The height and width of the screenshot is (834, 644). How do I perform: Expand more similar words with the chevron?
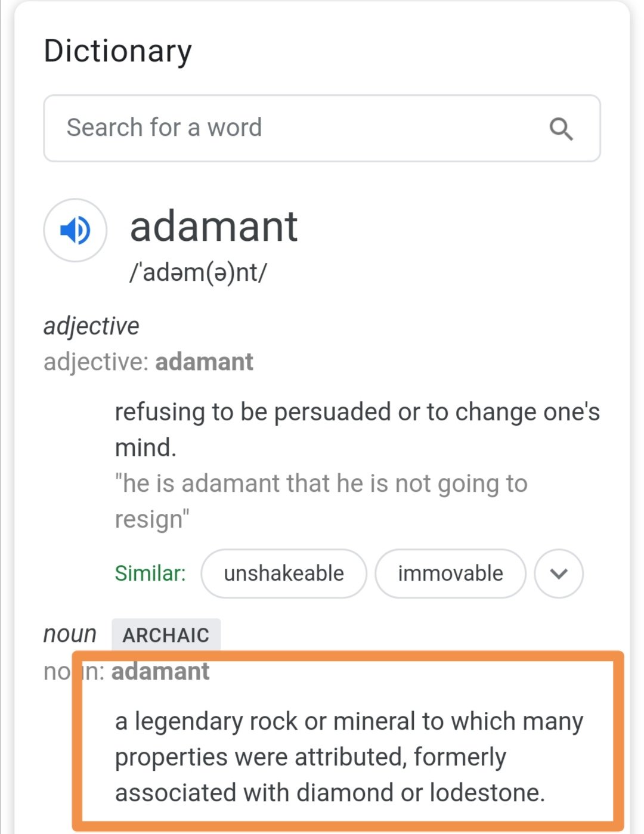point(559,573)
